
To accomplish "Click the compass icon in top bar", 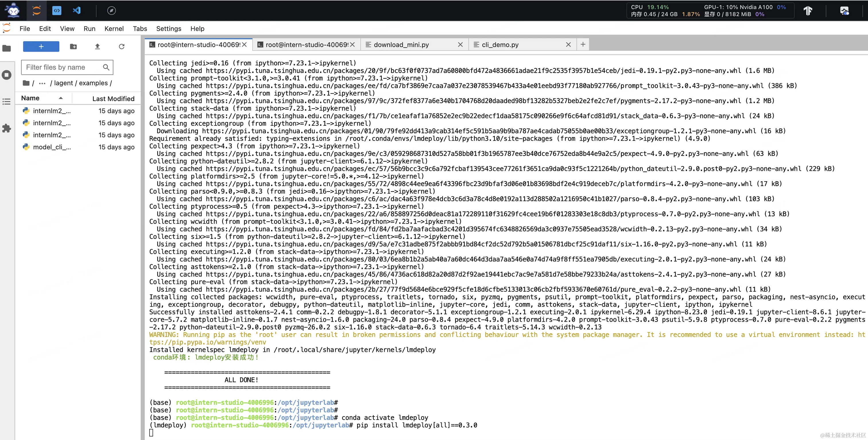I will click(x=112, y=11).
